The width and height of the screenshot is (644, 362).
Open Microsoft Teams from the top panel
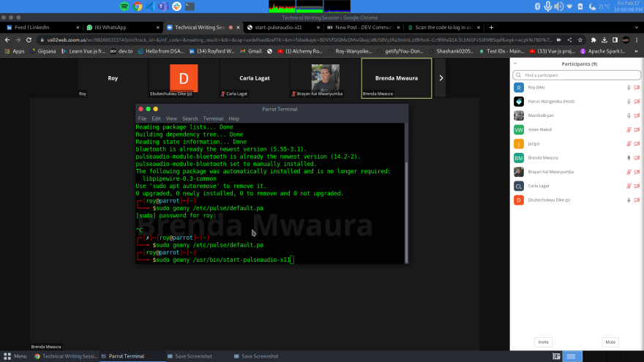tap(163, 6)
